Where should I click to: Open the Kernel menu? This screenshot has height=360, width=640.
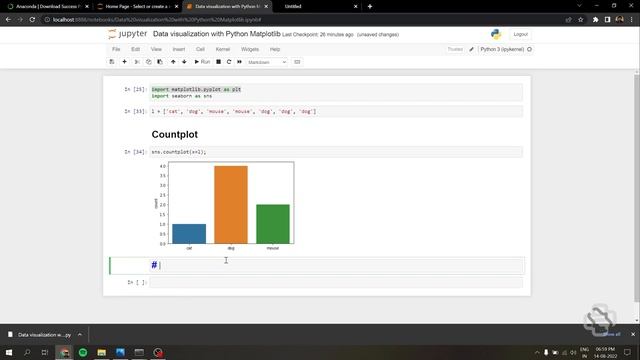[222, 49]
